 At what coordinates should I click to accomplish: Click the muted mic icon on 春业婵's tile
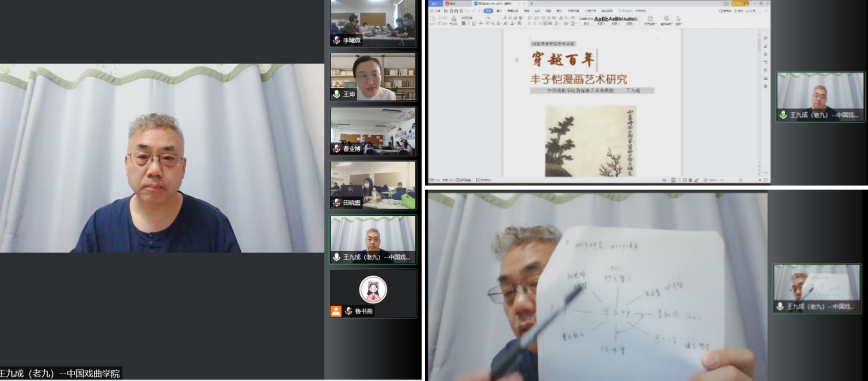(336, 148)
